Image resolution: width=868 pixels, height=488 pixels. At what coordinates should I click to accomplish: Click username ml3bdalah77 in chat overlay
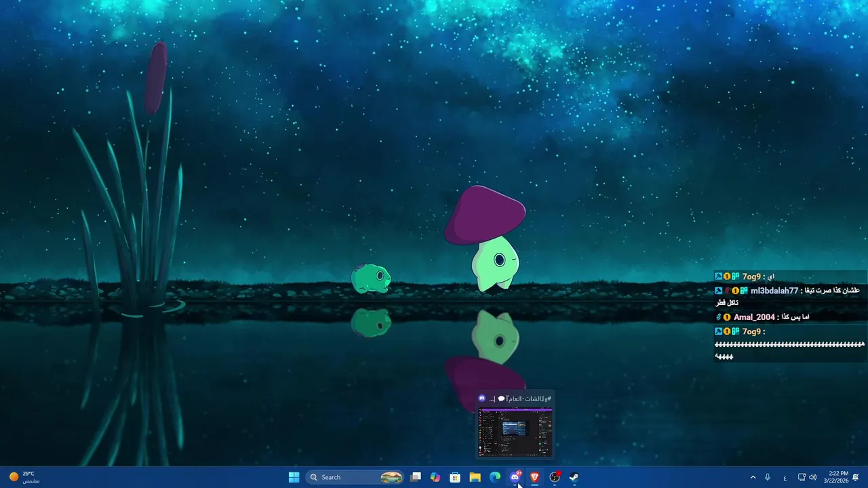click(774, 290)
